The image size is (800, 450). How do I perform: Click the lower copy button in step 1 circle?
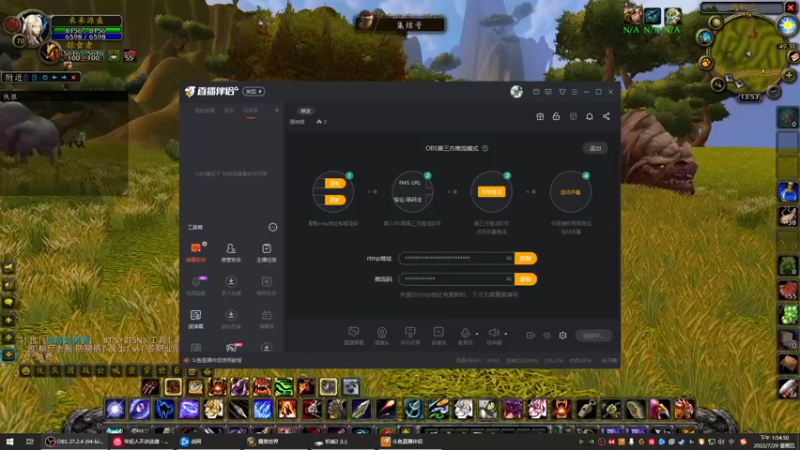pos(335,200)
